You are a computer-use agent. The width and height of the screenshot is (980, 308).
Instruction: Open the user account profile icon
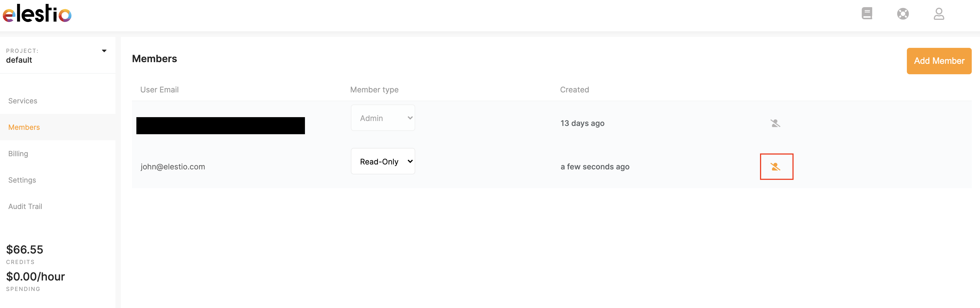tap(938, 14)
